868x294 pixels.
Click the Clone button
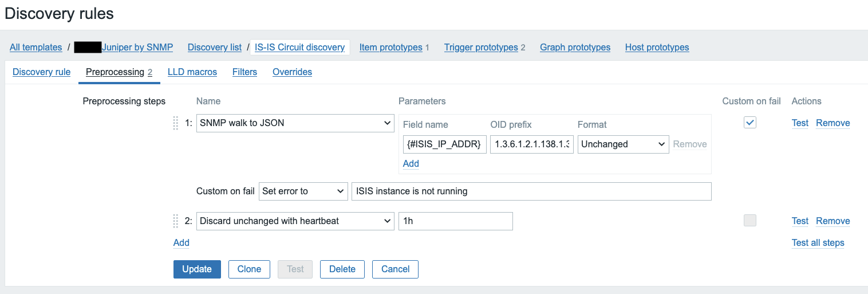[249, 269]
